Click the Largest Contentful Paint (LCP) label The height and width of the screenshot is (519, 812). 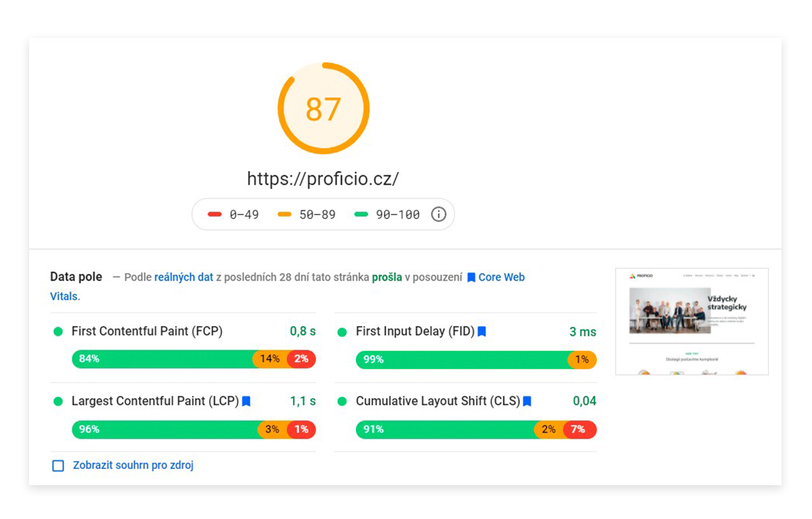click(155, 401)
